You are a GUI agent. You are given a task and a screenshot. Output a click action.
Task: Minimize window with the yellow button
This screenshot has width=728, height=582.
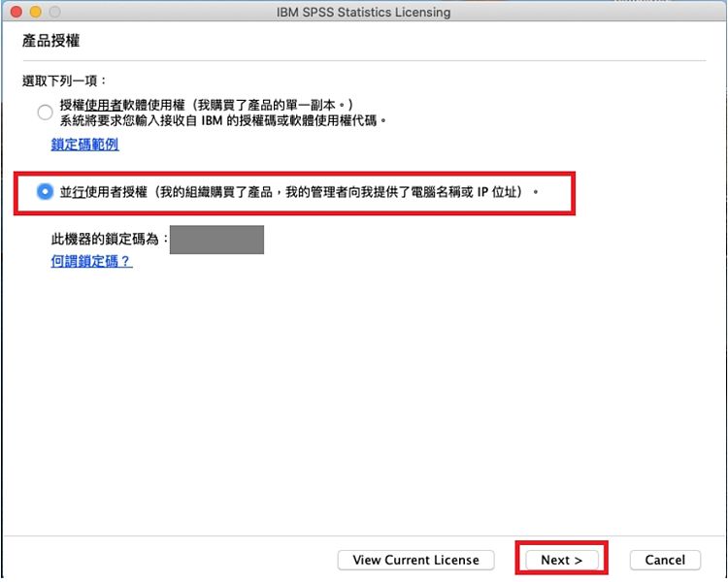(36, 12)
